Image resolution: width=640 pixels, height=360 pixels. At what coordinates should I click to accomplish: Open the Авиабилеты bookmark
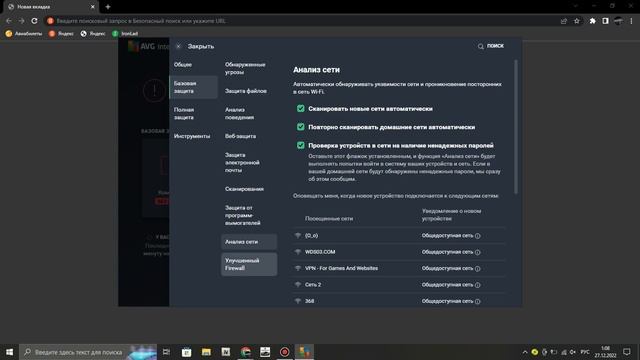point(24,33)
